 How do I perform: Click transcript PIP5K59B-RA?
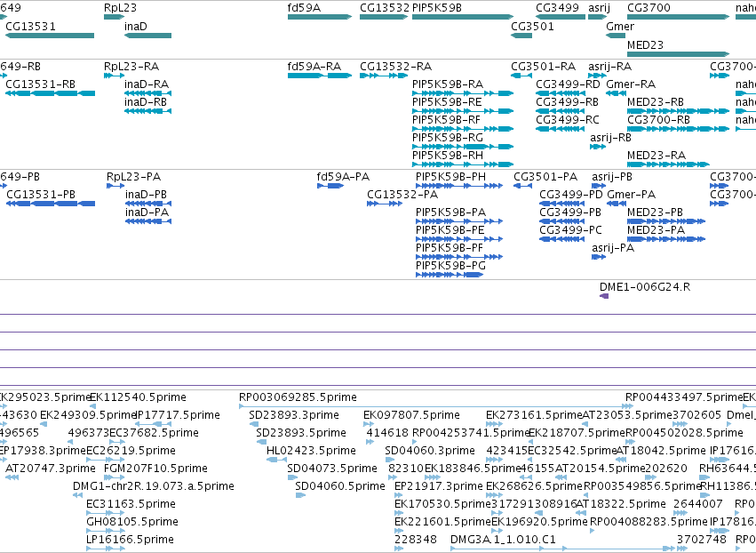(463, 93)
